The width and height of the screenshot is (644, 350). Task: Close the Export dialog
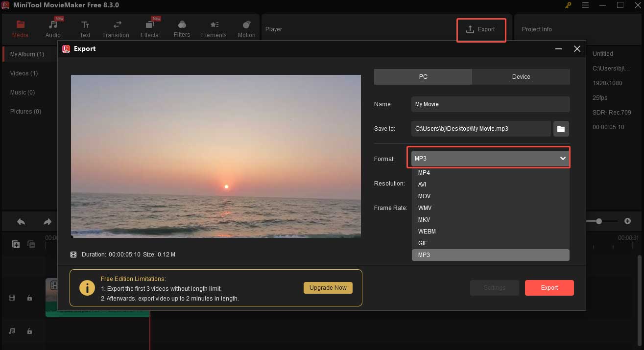pyautogui.click(x=577, y=49)
